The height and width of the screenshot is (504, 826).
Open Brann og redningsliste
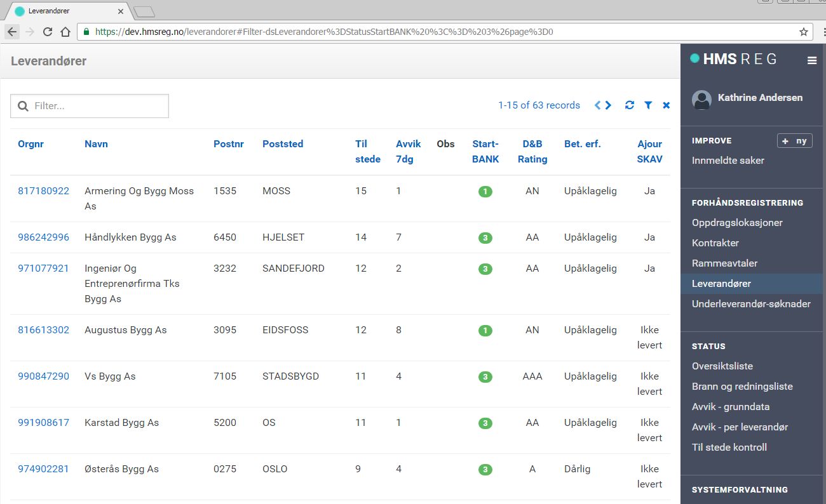pyautogui.click(x=742, y=387)
